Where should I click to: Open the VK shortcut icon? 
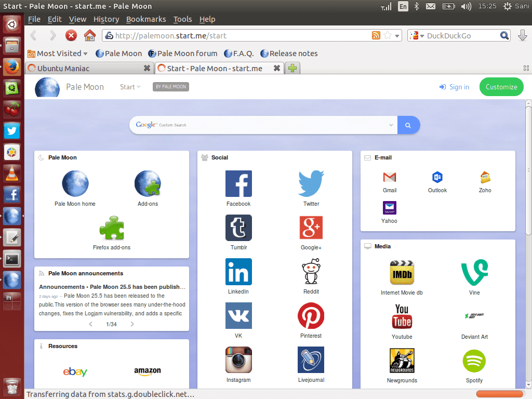[x=238, y=315]
